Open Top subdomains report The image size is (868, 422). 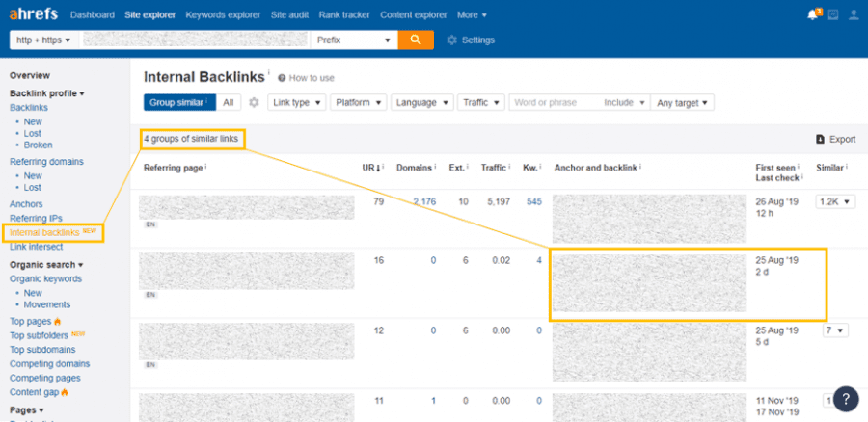tap(42, 350)
